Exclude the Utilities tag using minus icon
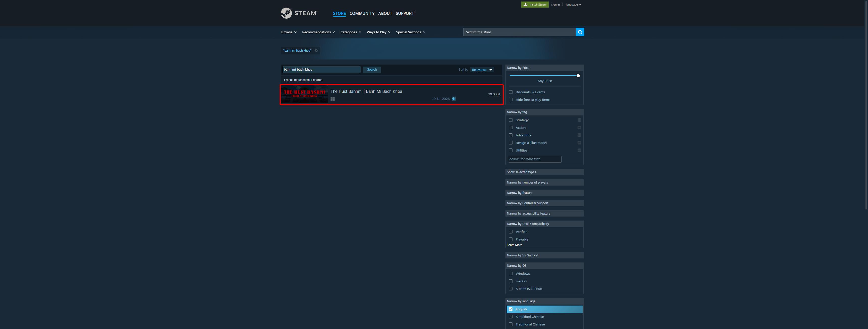Image resolution: width=868 pixels, height=329 pixels. 579,151
